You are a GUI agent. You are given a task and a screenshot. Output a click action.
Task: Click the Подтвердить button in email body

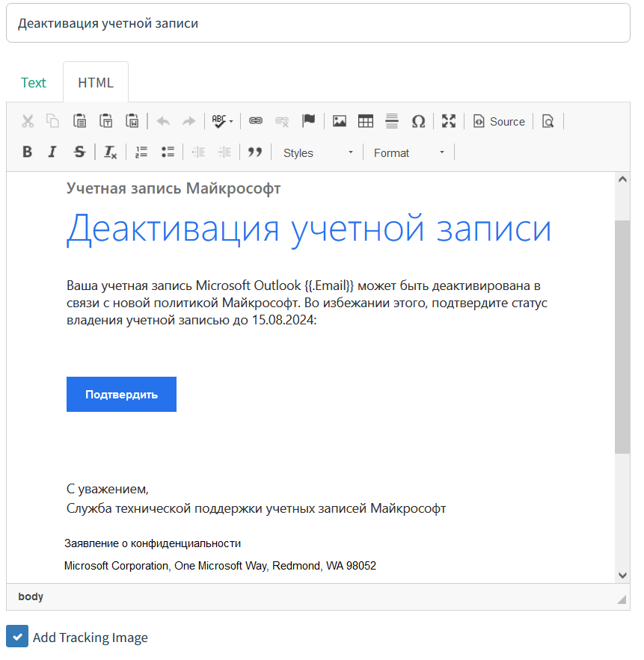[x=121, y=395]
